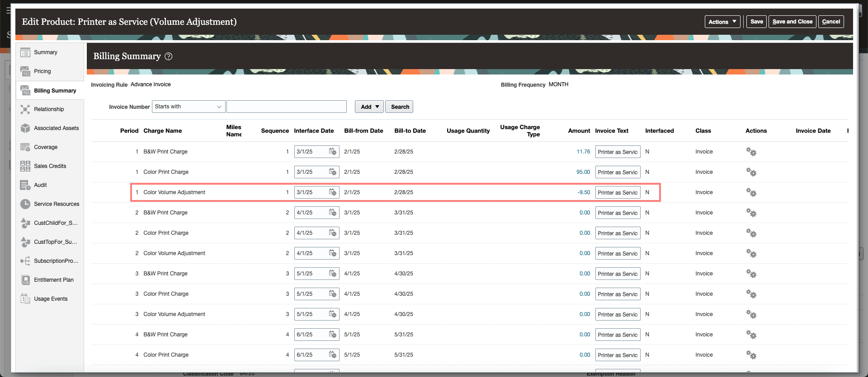Click actions gear for period 3 Color Print Charge

pos(751,294)
